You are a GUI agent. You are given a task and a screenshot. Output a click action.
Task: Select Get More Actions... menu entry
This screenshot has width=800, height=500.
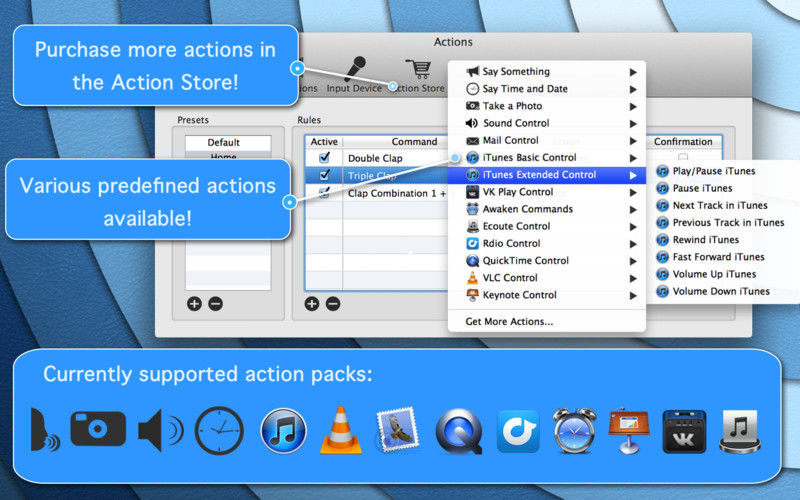[x=509, y=322]
